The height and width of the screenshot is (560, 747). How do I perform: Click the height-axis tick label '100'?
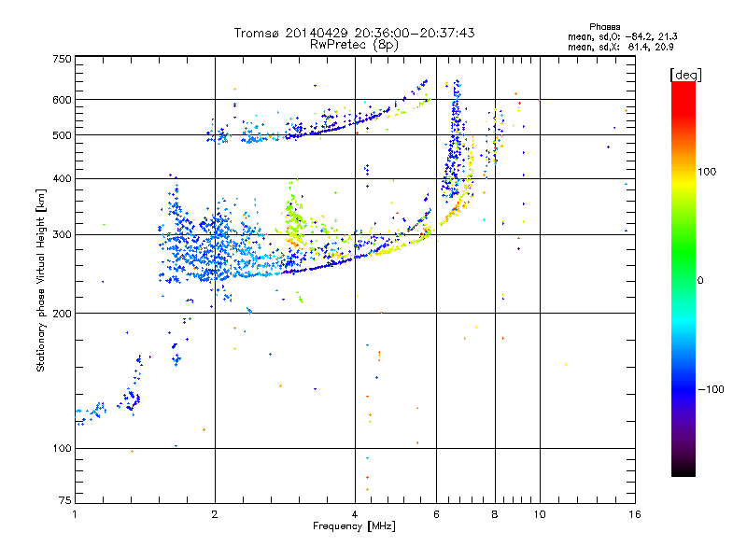click(63, 448)
